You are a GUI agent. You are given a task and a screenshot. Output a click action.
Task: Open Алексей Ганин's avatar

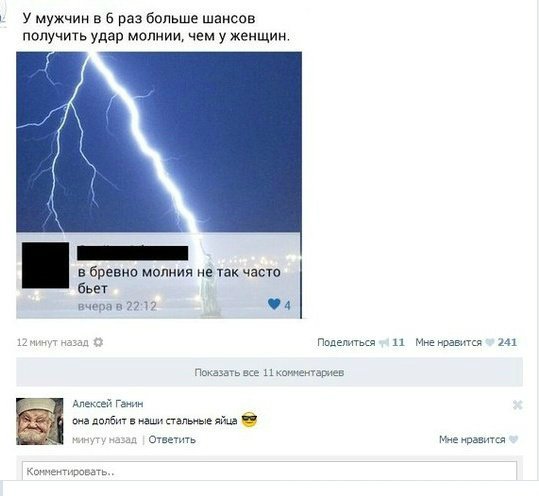(40, 421)
